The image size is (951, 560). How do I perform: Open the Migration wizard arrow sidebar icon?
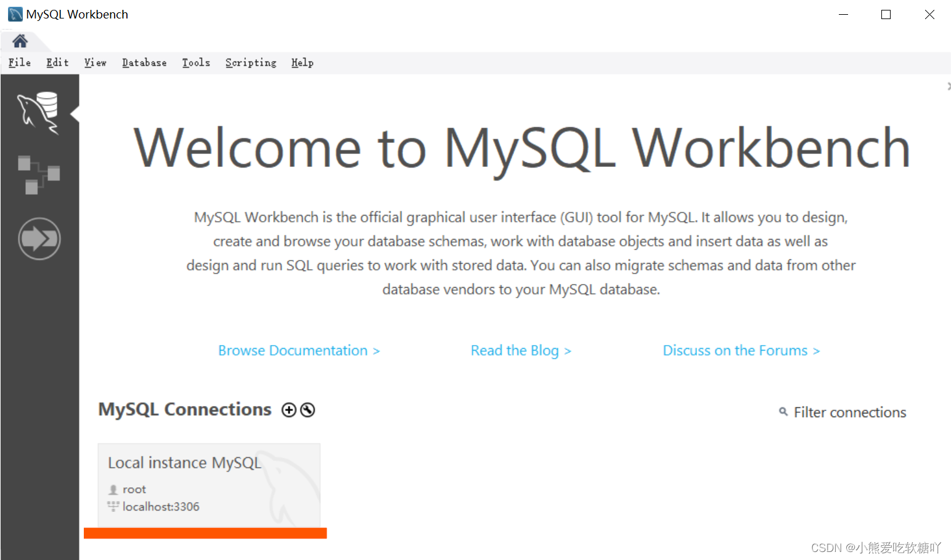coord(39,238)
